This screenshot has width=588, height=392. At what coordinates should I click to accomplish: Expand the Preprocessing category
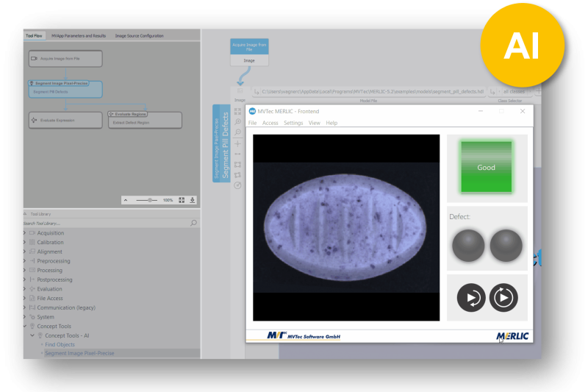pos(25,261)
